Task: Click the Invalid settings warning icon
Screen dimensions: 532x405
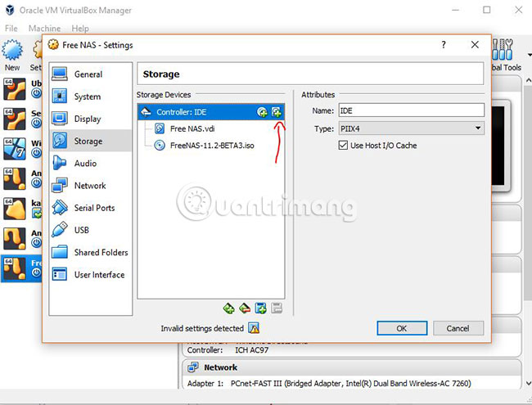Action: [254, 328]
